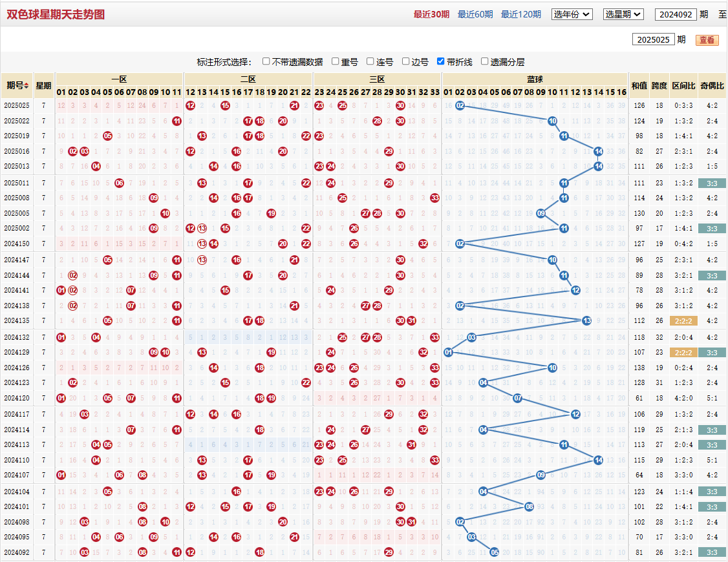The image size is (728, 562).
Task: Click the 查看 button
Action: coord(707,40)
